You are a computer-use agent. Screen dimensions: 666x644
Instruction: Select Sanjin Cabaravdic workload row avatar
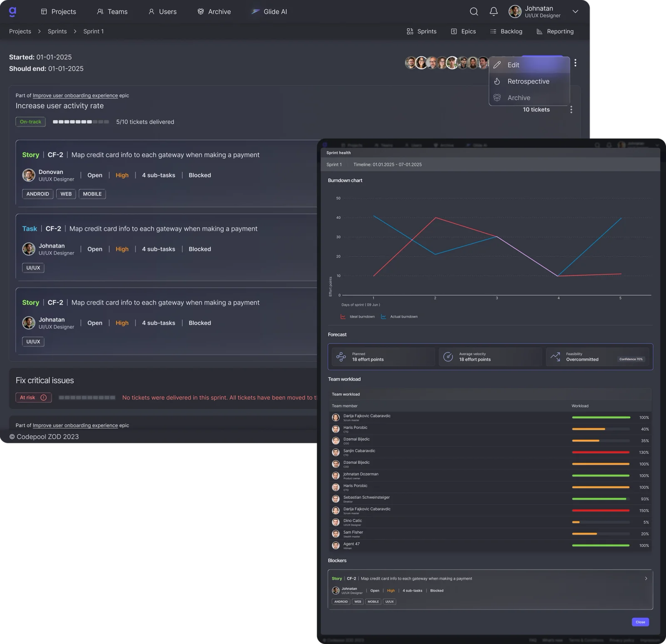click(x=335, y=453)
